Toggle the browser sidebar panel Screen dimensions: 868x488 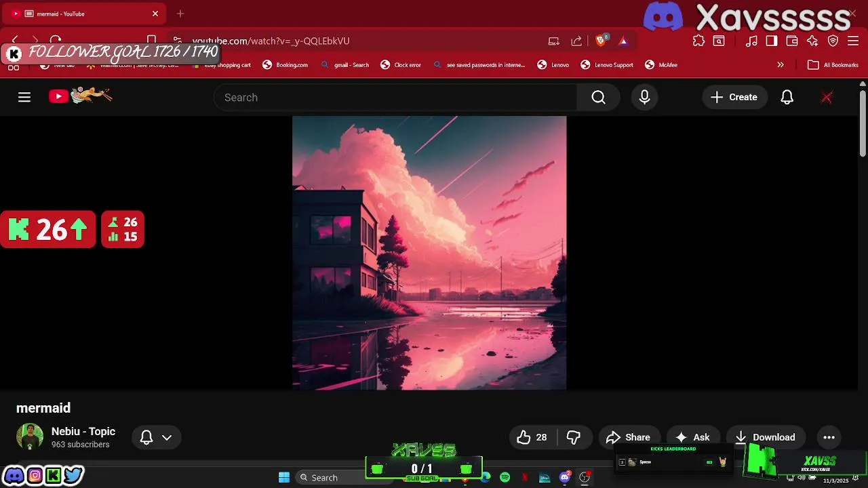[772, 41]
